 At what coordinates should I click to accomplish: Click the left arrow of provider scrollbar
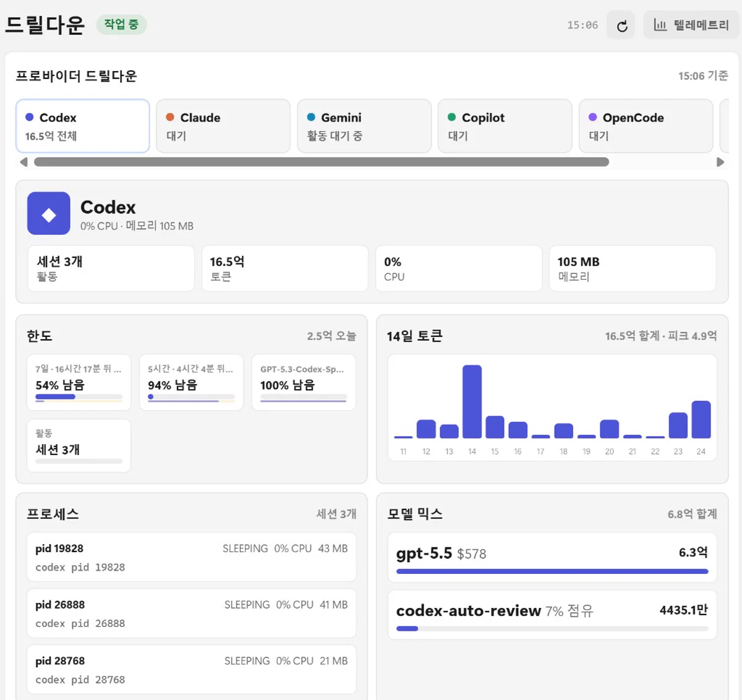(x=23, y=162)
